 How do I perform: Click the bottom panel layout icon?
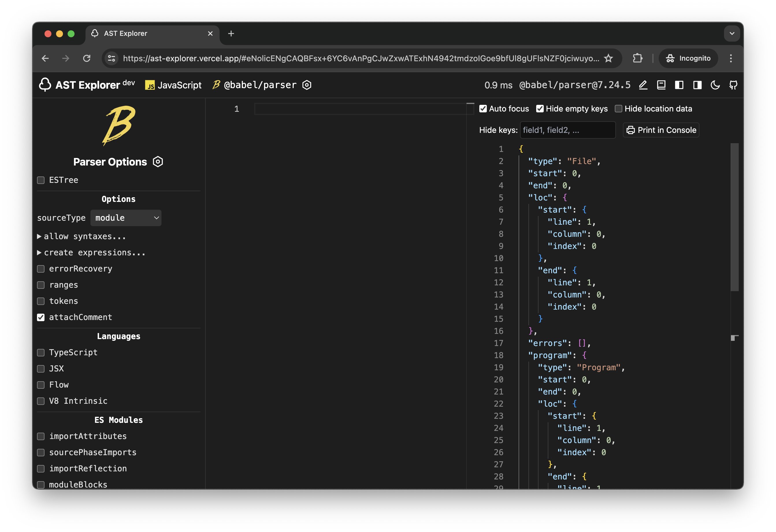pyautogui.click(x=661, y=85)
